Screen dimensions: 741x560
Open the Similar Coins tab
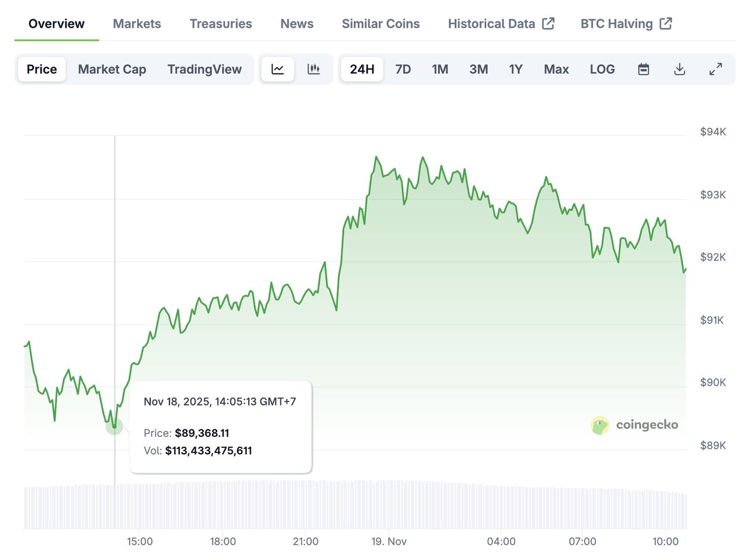(x=380, y=24)
